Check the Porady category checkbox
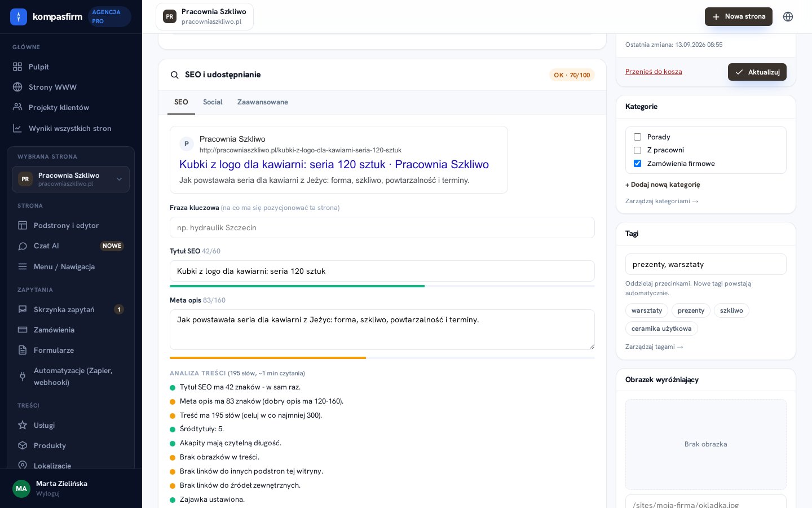This screenshot has width=812, height=508. [638, 137]
